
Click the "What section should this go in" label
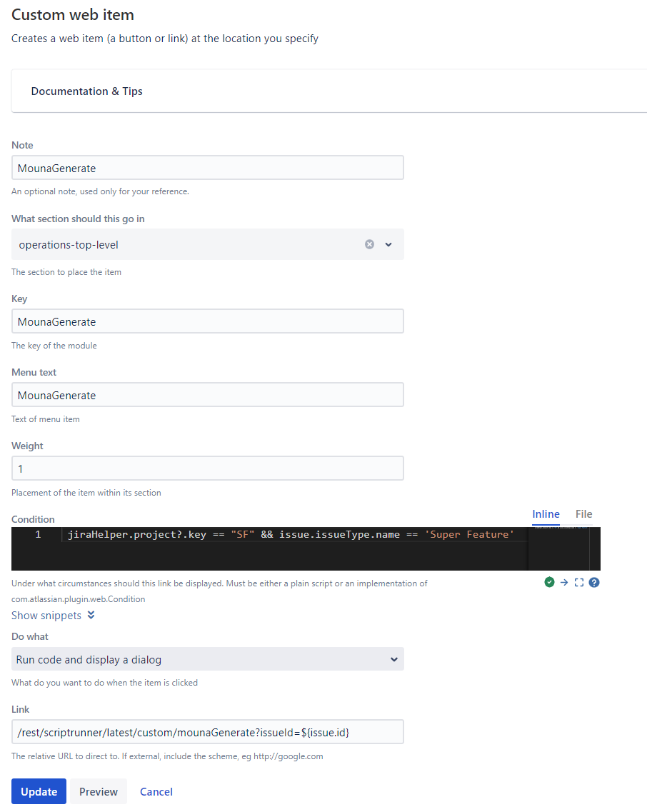pos(79,219)
